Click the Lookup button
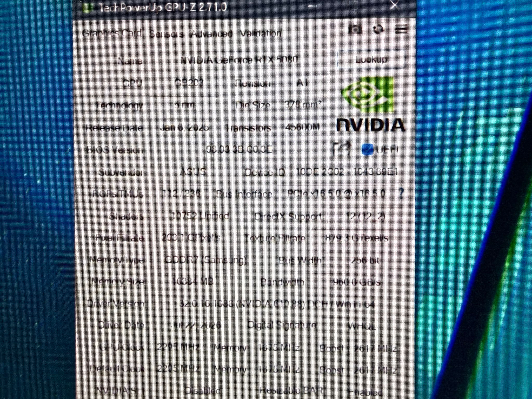532x399 pixels. pyautogui.click(x=371, y=59)
